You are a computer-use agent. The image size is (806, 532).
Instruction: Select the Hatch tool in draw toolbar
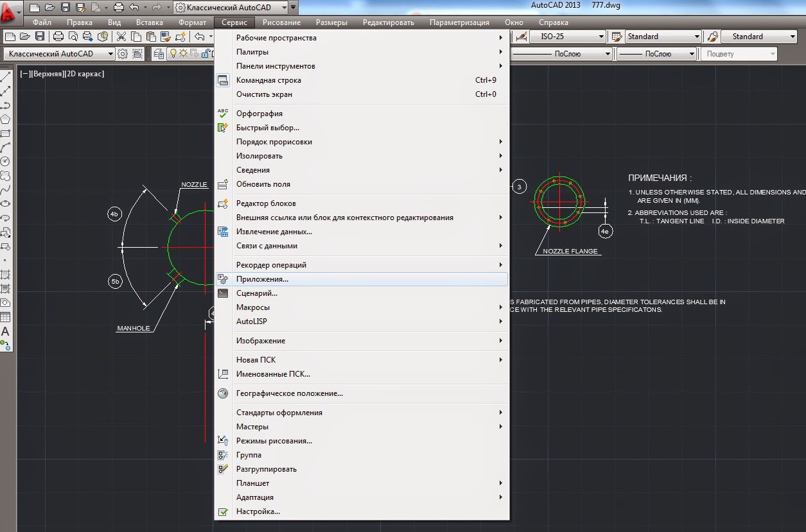pyautogui.click(x=5, y=274)
